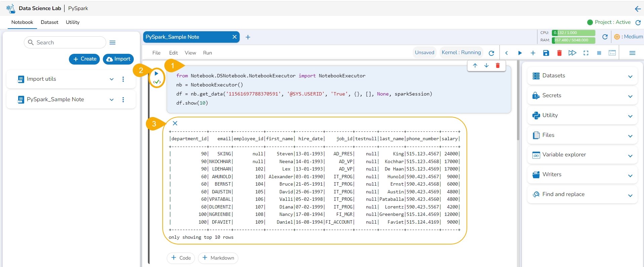Save the notebook using the disk icon

coord(546,53)
